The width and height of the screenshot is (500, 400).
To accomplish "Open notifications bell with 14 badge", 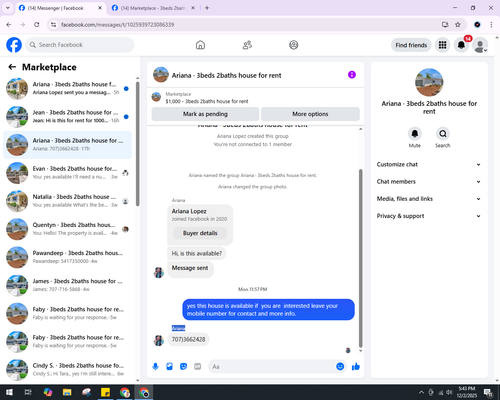I will [x=461, y=45].
